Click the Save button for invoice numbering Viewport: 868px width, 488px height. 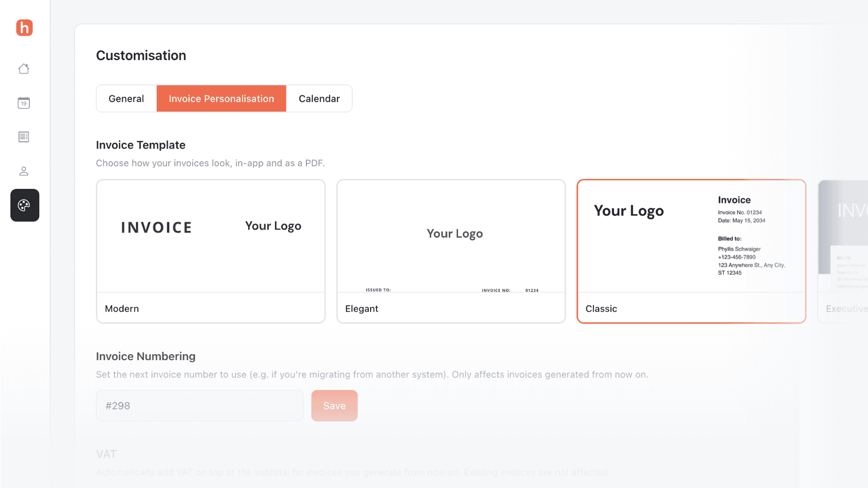point(335,406)
